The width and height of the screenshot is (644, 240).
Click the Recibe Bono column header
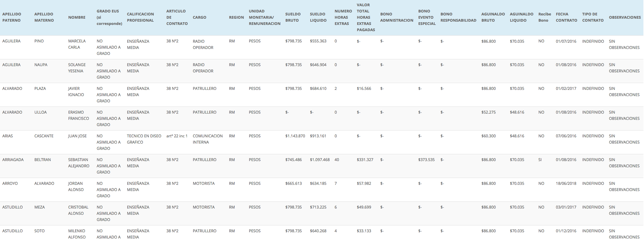pyautogui.click(x=544, y=17)
